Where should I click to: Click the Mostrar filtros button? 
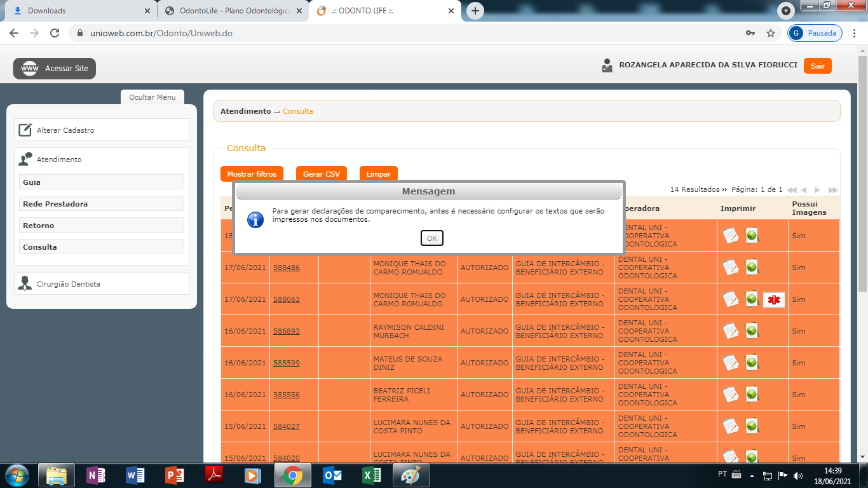tap(252, 174)
